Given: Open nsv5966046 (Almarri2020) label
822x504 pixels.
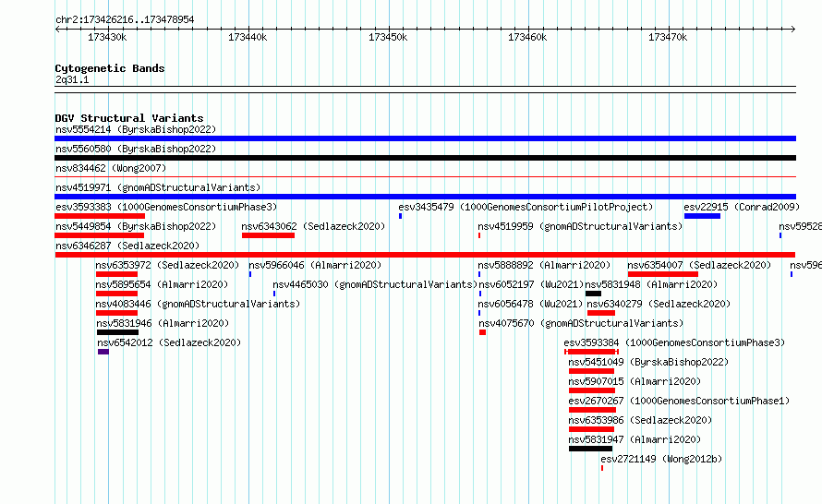Looking at the screenshot, I should pyautogui.click(x=315, y=265).
